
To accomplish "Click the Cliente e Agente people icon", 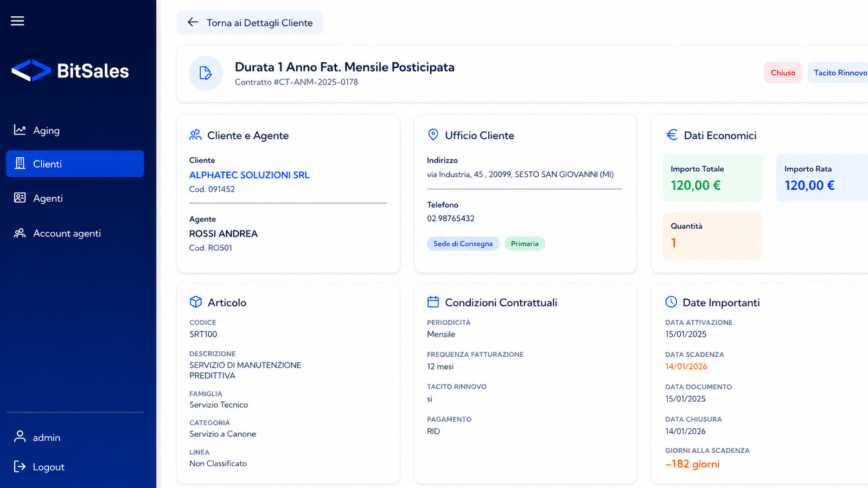I will click(195, 135).
